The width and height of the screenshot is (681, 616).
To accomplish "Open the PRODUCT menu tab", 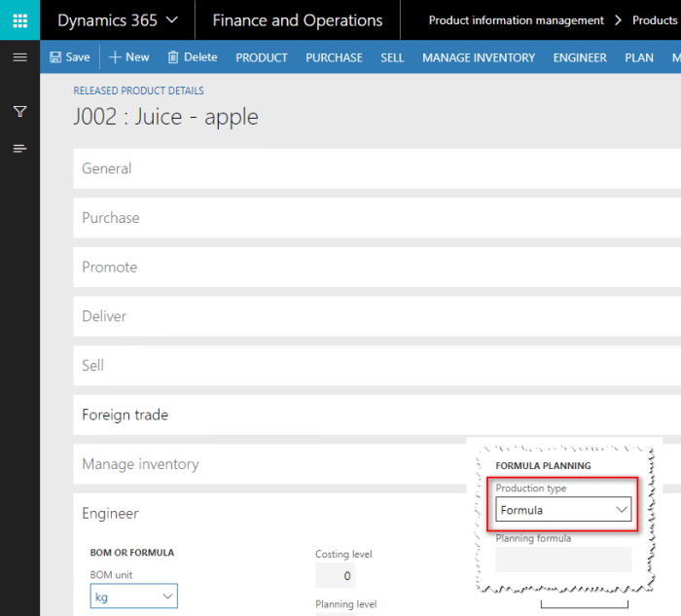I will pyautogui.click(x=262, y=57).
